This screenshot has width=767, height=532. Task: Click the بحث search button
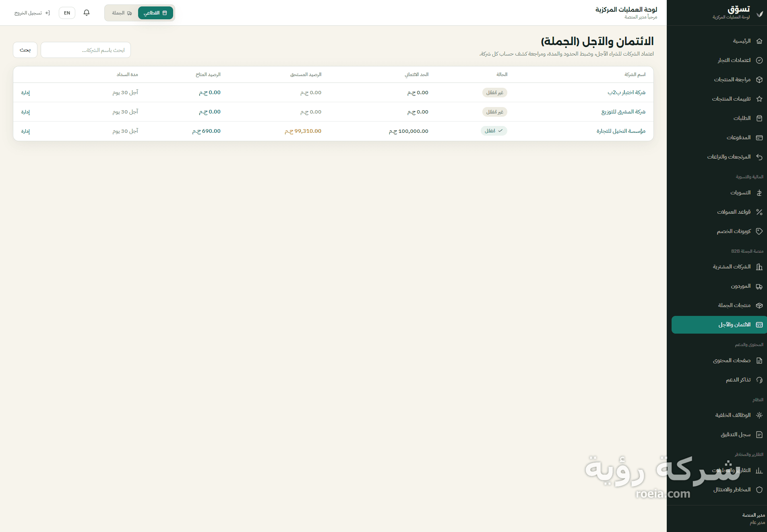[x=25, y=50]
